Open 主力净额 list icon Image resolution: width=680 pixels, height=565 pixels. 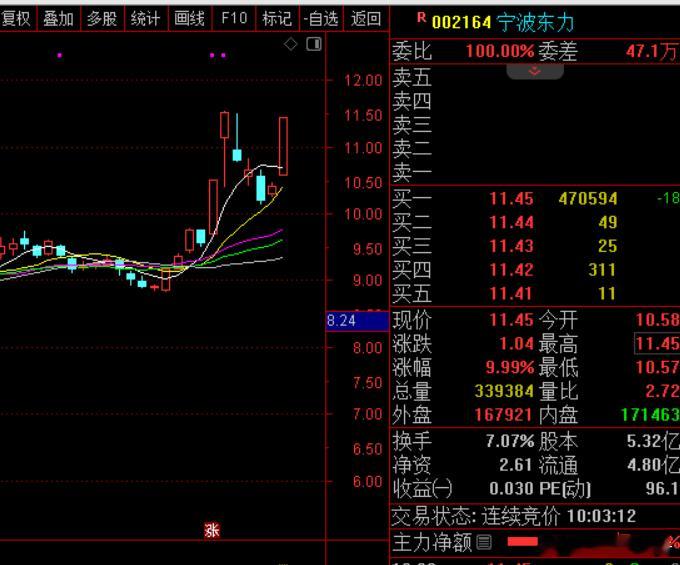484,542
